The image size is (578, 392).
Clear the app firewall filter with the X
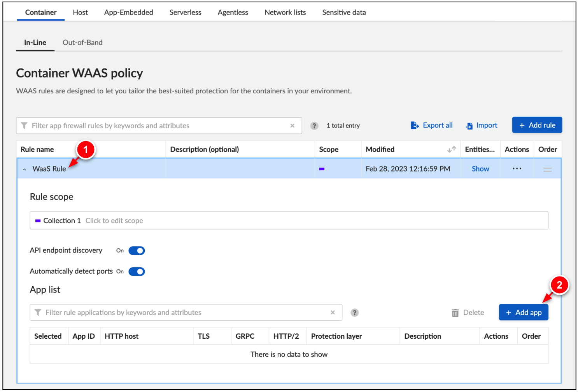(x=293, y=126)
